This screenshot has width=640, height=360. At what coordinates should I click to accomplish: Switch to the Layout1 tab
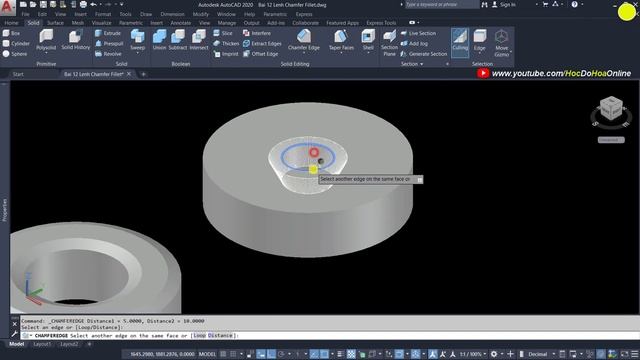click(42, 344)
